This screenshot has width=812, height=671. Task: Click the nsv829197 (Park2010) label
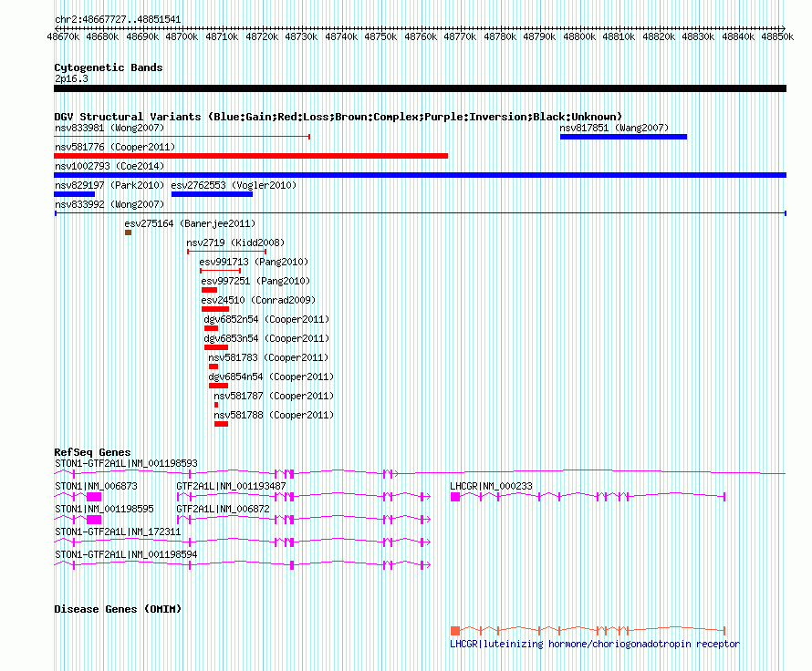tap(109, 185)
